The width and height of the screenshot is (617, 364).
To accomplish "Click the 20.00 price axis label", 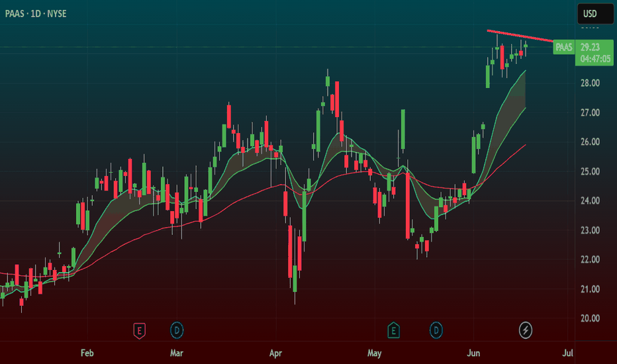I will 590,318.
